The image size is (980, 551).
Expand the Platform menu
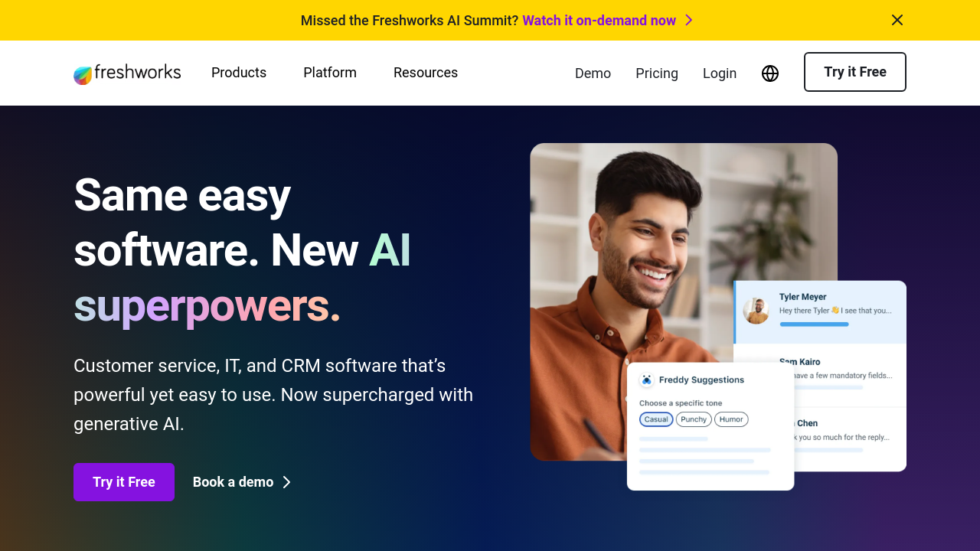[x=330, y=73]
